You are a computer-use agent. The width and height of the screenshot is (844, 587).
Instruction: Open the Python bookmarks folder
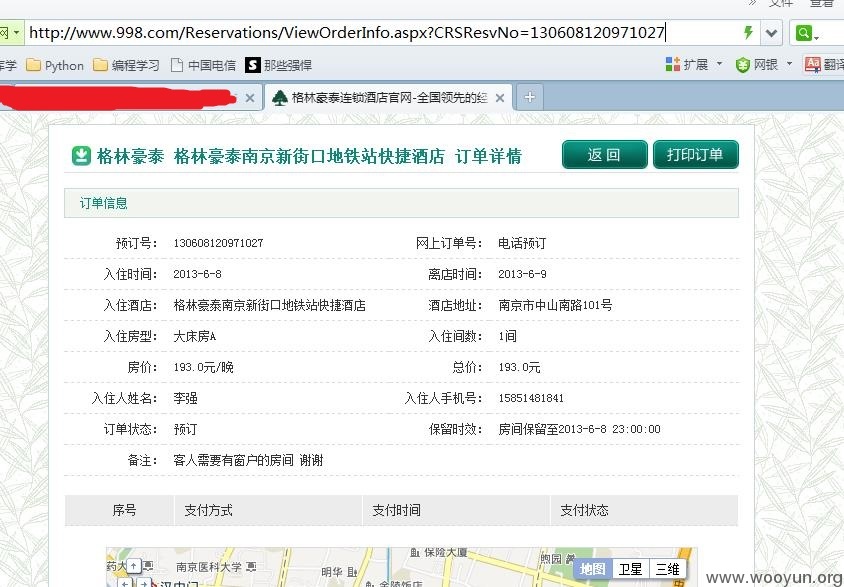tap(55, 66)
